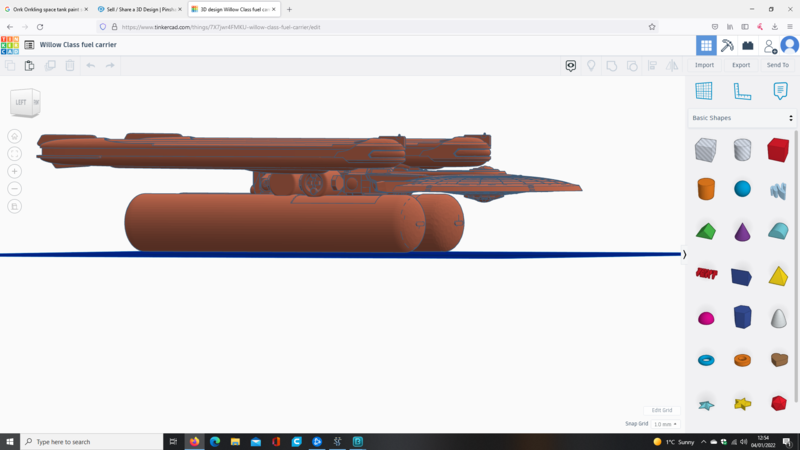Toggle the Show all visibility icon
The width and height of the screenshot is (800, 450).
click(570, 65)
